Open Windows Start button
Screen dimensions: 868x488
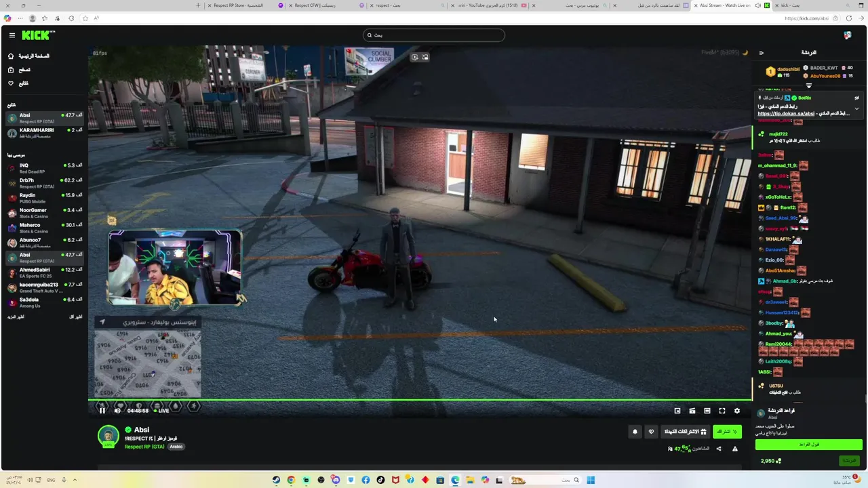click(591, 480)
